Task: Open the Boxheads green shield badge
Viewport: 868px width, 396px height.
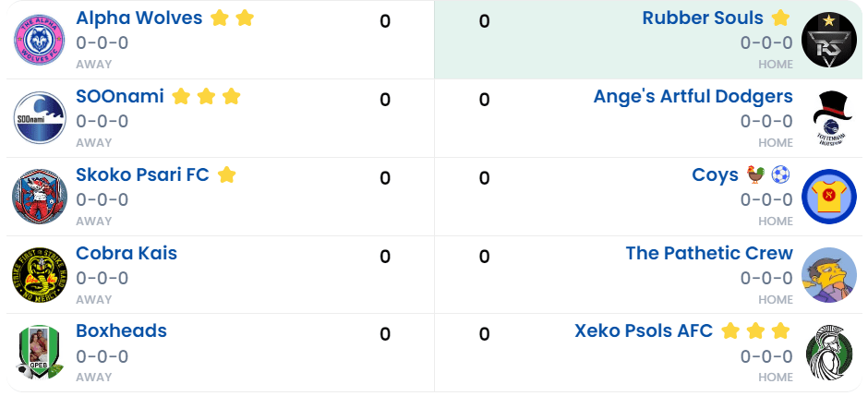Action: [x=40, y=353]
